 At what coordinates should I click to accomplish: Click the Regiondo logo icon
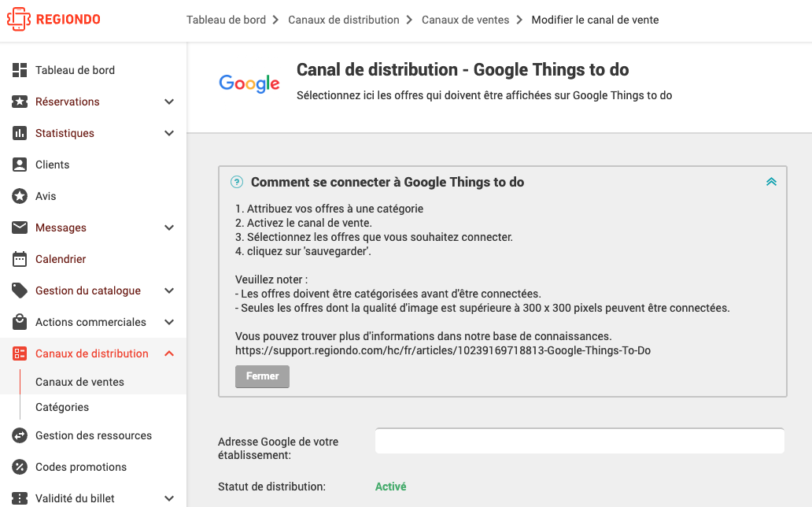pos(19,19)
